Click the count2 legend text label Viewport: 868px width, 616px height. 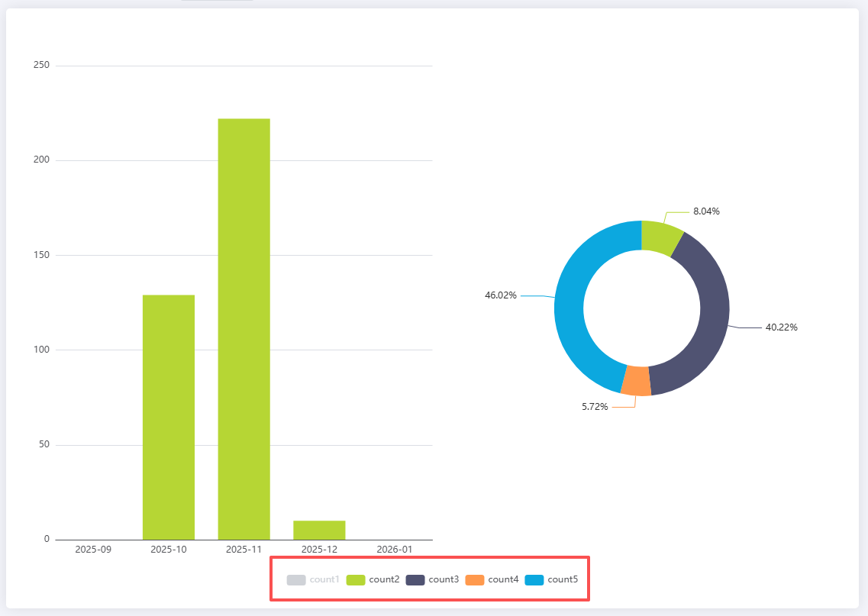[x=384, y=580]
